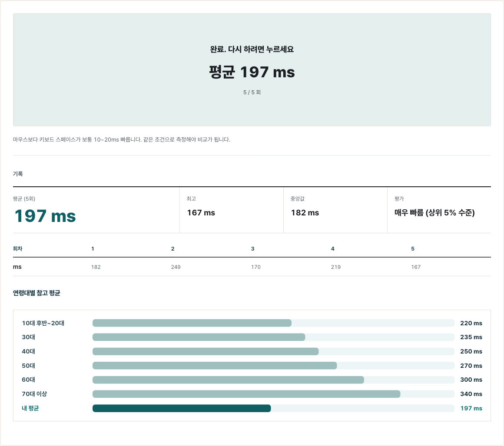Click the '250 ms' bar value

click(471, 351)
